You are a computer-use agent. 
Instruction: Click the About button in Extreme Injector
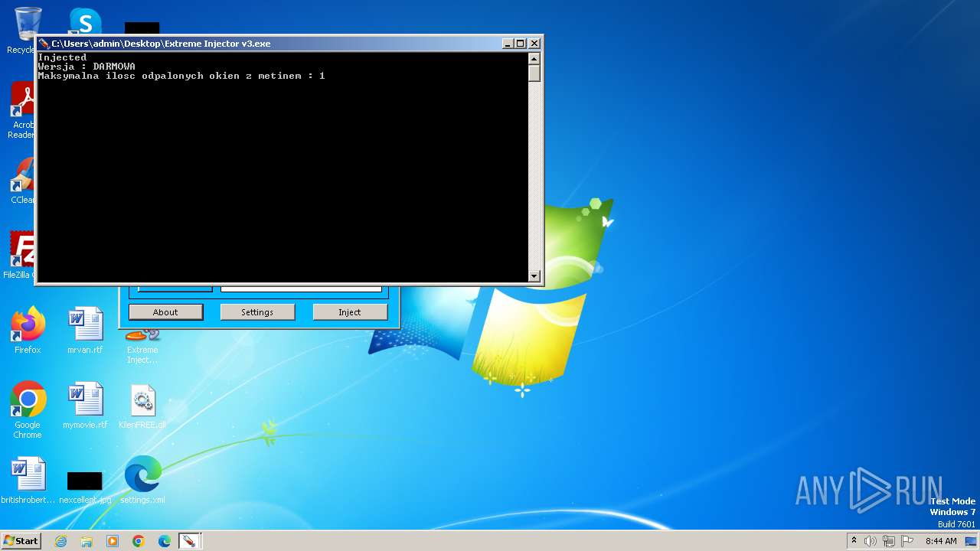click(x=165, y=312)
